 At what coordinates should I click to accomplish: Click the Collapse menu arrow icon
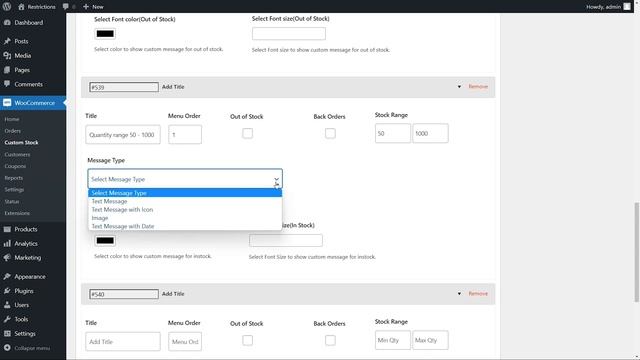(7, 348)
